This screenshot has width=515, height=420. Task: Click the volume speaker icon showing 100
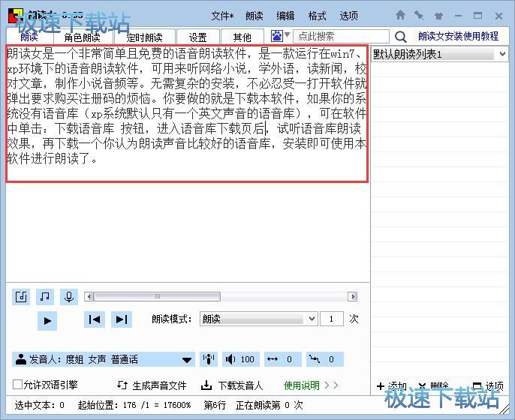click(x=230, y=359)
